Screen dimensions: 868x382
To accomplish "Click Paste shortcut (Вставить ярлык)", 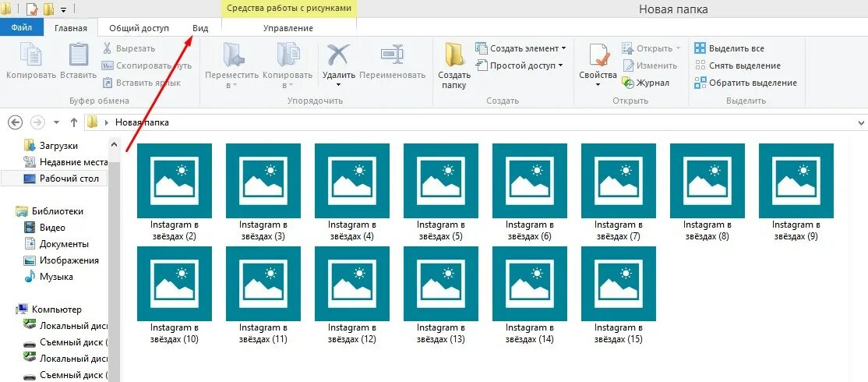I will (x=141, y=83).
